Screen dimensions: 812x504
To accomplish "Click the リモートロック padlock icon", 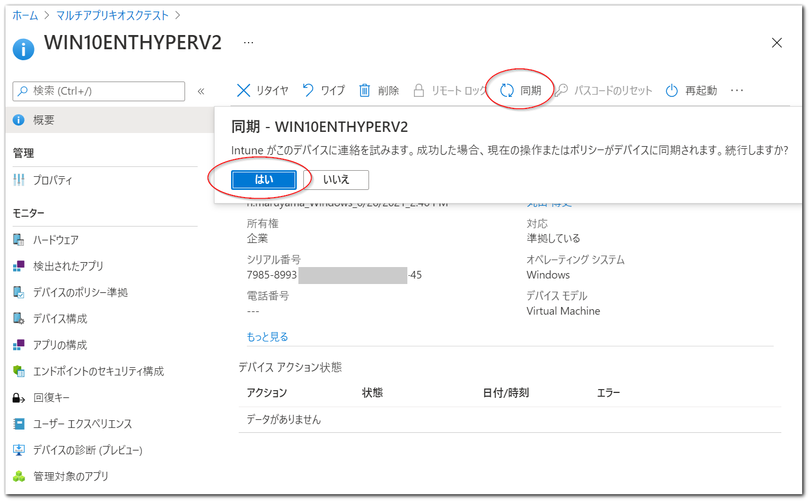I will coord(419,90).
